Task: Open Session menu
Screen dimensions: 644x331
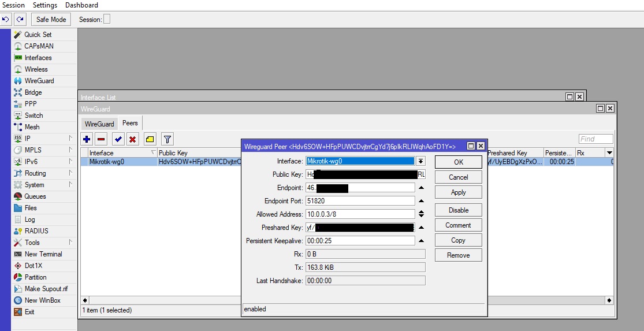Action: click(13, 5)
